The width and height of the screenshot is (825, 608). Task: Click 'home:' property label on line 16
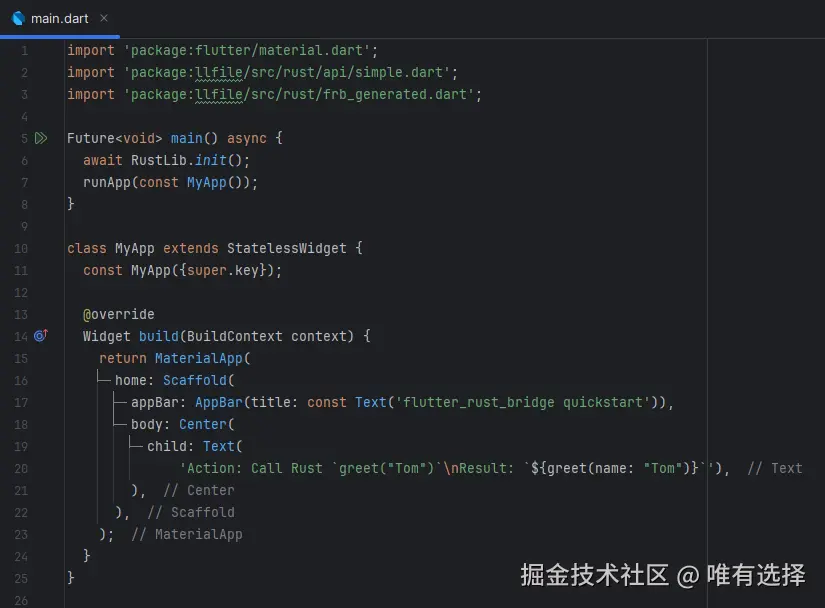click(x=135, y=380)
